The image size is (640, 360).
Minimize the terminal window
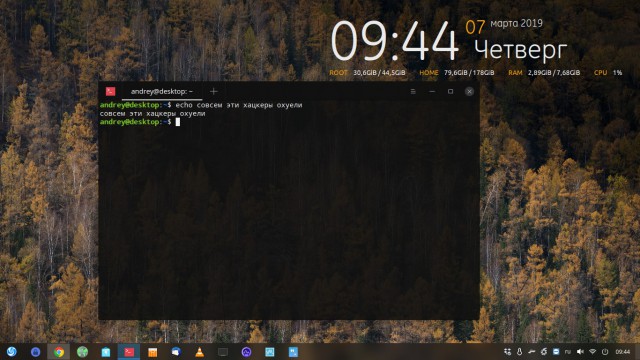tap(432, 91)
